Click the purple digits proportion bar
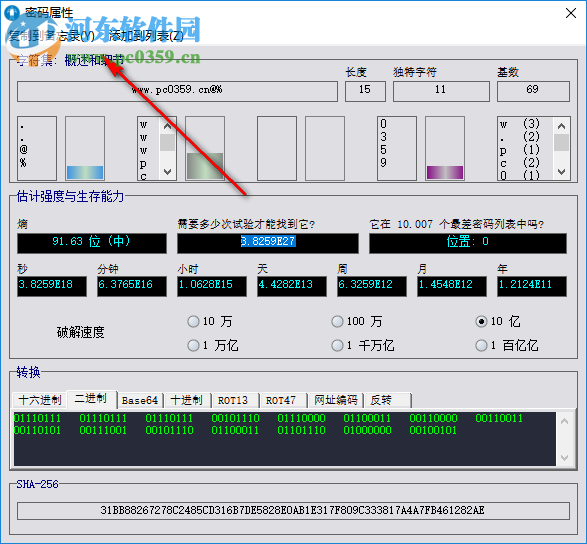Image resolution: width=587 pixels, height=544 pixels. click(445, 172)
